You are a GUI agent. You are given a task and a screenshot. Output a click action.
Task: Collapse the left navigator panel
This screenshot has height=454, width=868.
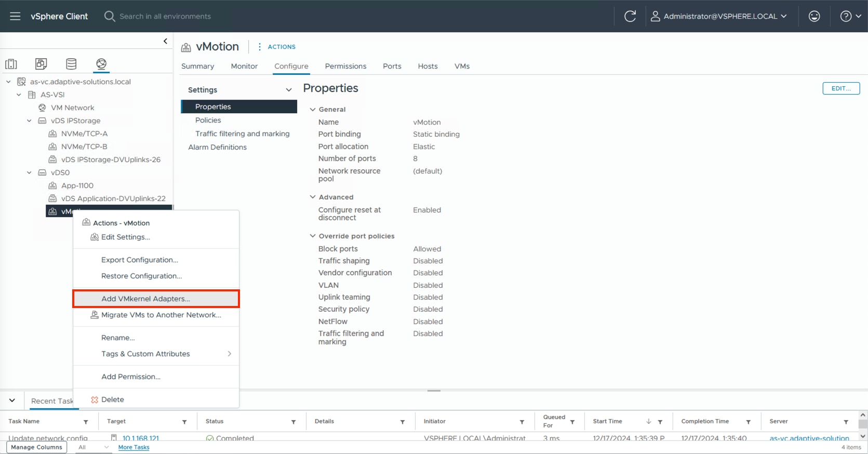tap(165, 41)
